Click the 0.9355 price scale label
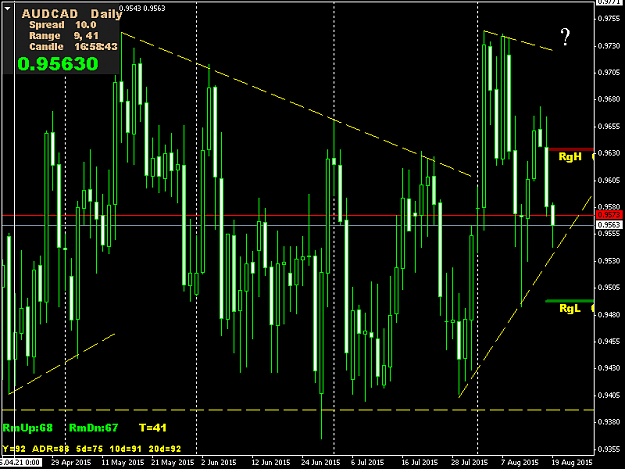This screenshot has height=469, width=625. click(x=609, y=449)
